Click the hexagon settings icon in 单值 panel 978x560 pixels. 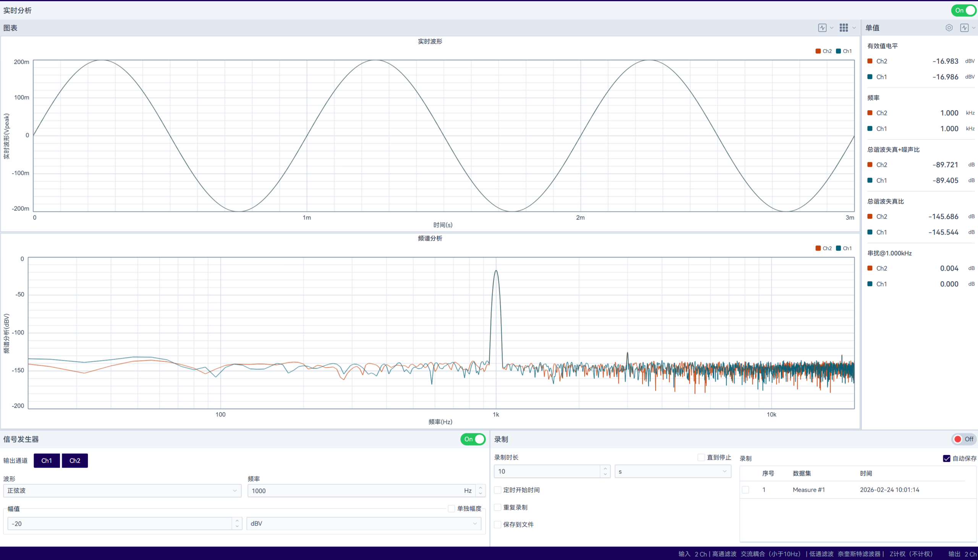click(x=949, y=28)
